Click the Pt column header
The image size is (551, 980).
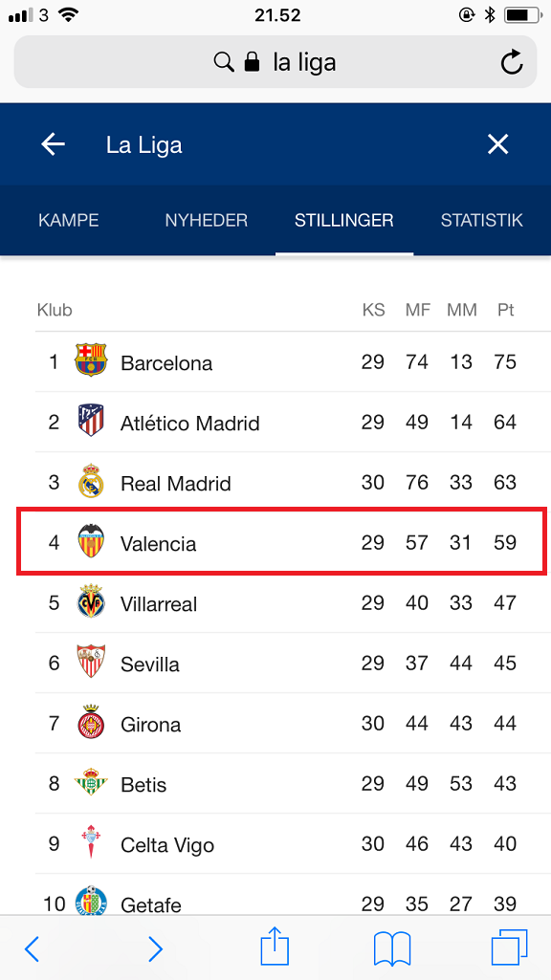(x=505, y=310)
